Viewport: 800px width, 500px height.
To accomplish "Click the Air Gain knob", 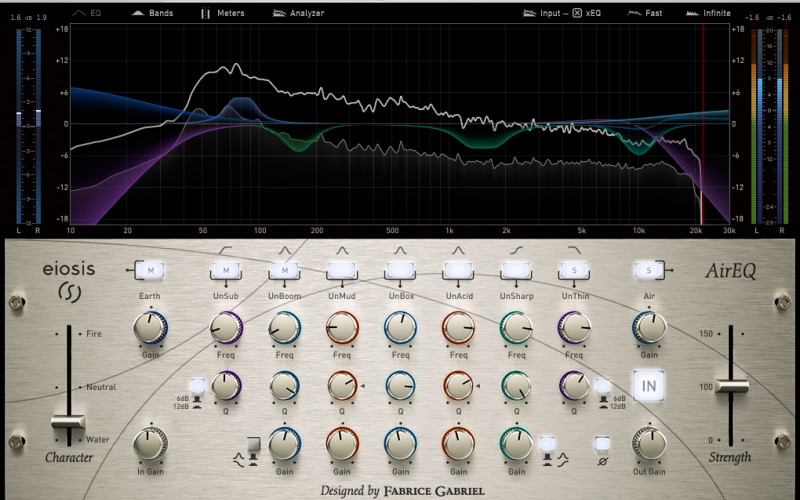I will click(x=649, y=328).
